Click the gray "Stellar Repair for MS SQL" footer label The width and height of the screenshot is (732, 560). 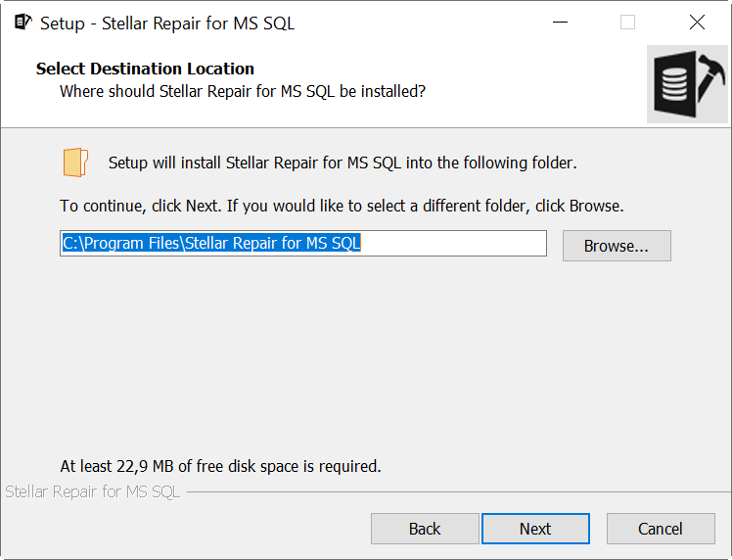click(x=92, y=491)
